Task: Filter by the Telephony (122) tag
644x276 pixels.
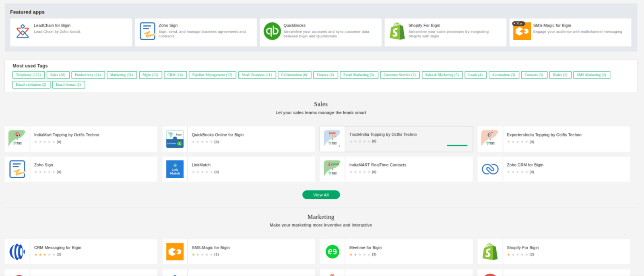Action: coord(29,75)
